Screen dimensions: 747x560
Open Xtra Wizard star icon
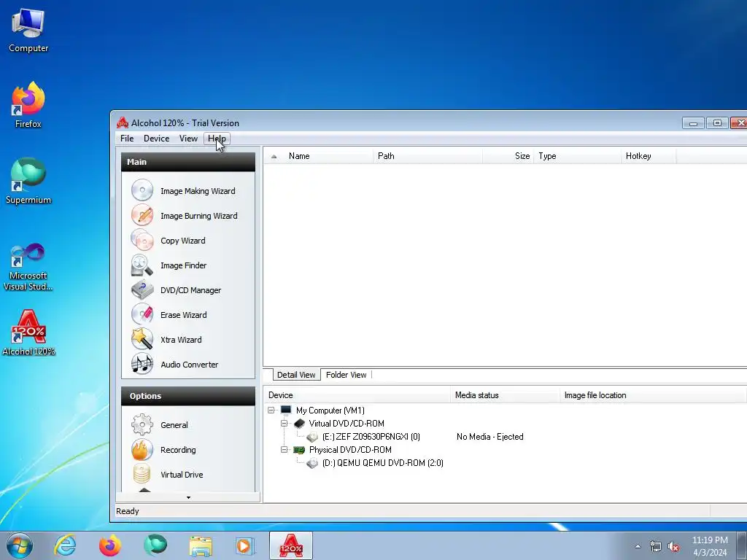142,340
